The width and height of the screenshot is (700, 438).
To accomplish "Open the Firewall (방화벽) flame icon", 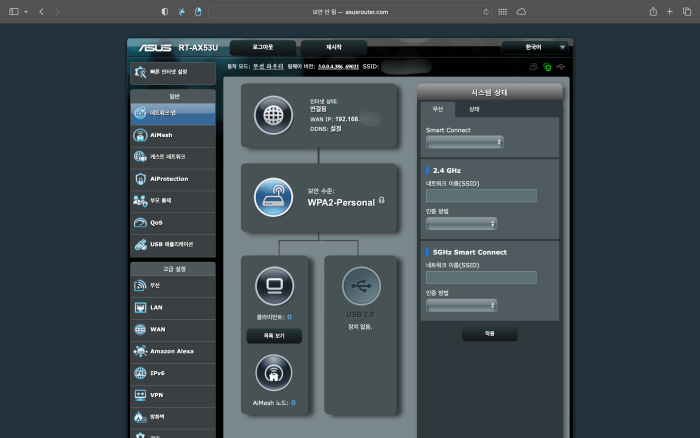I will [140, 417].
